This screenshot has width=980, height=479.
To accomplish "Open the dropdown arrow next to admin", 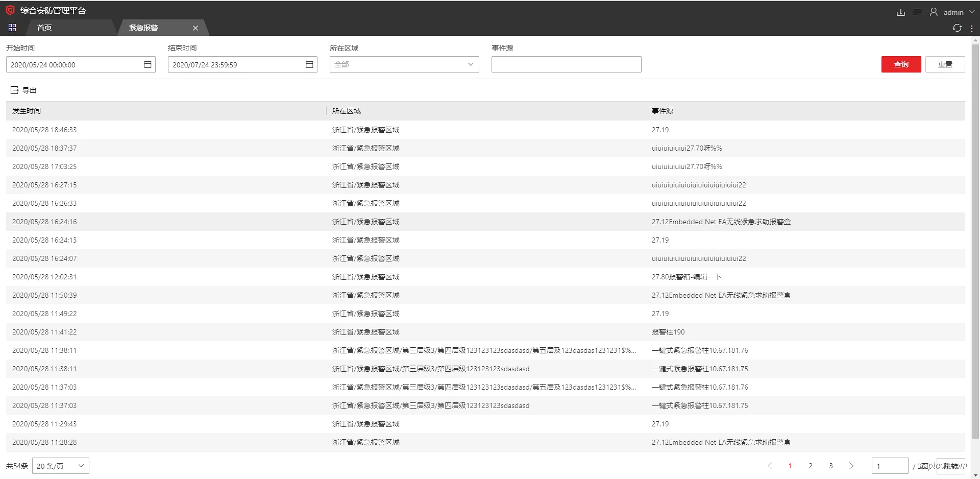I will click(x=972, y=12).
